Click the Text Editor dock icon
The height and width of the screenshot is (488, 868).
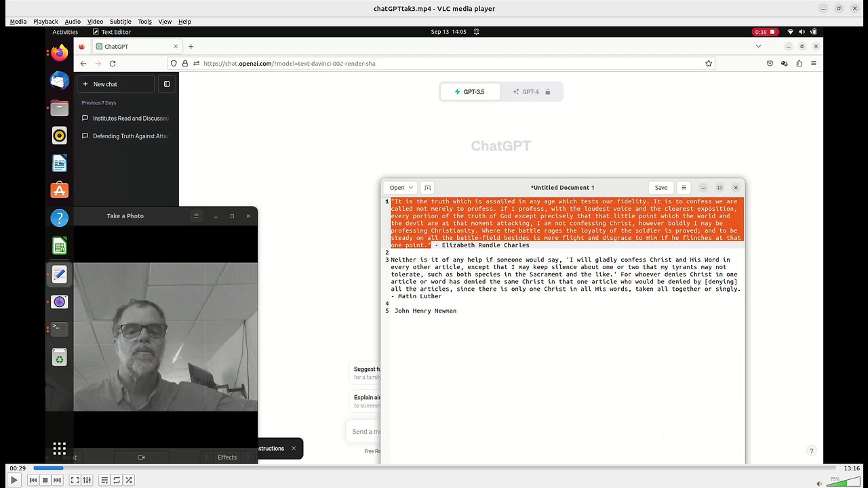pos(60,274)
